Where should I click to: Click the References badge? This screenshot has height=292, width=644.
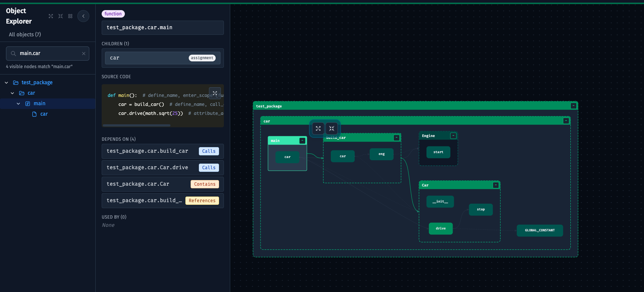click(x=202, y=201)
